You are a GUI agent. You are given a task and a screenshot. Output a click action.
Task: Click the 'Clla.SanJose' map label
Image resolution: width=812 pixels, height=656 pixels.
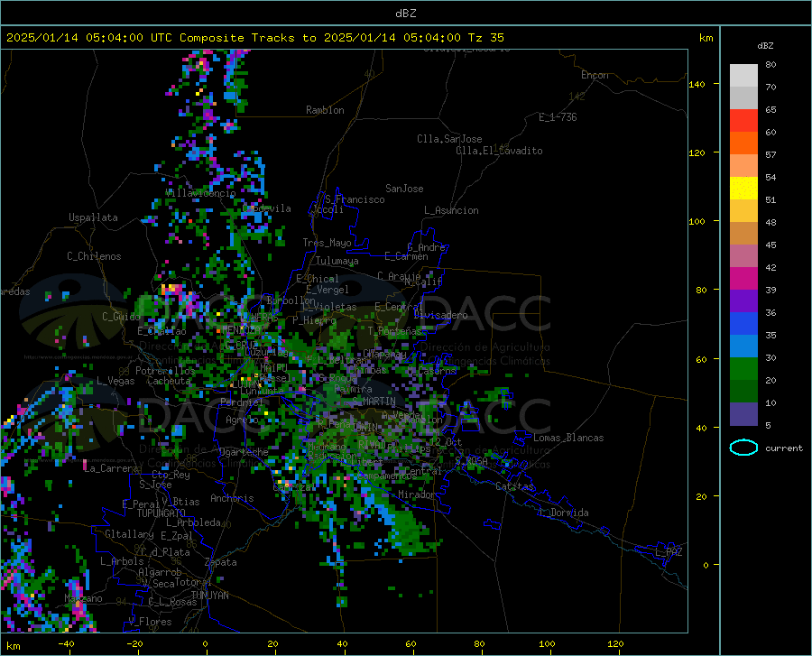coord(449,139)
